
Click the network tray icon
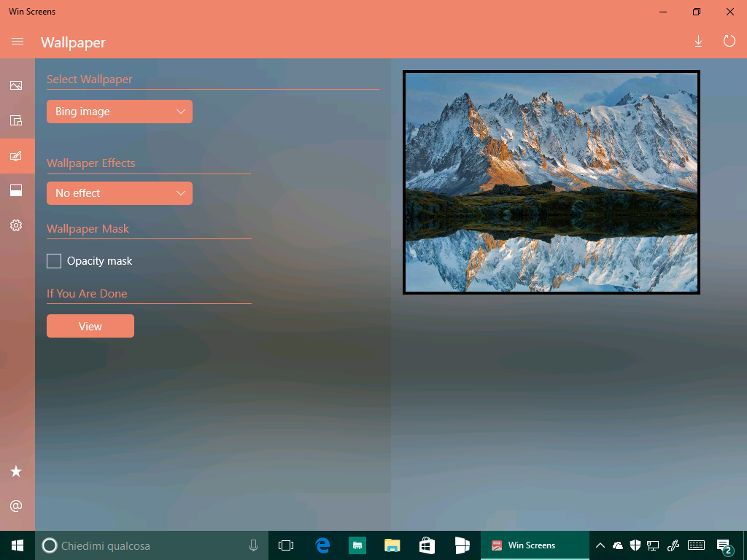coord(653,545)
